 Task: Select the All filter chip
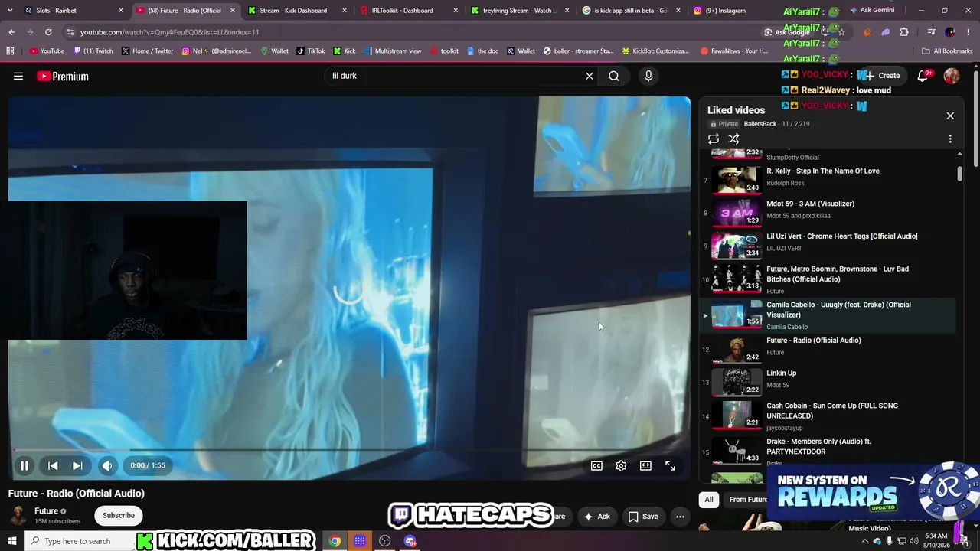pyautogui.click(x=709, y=500)
